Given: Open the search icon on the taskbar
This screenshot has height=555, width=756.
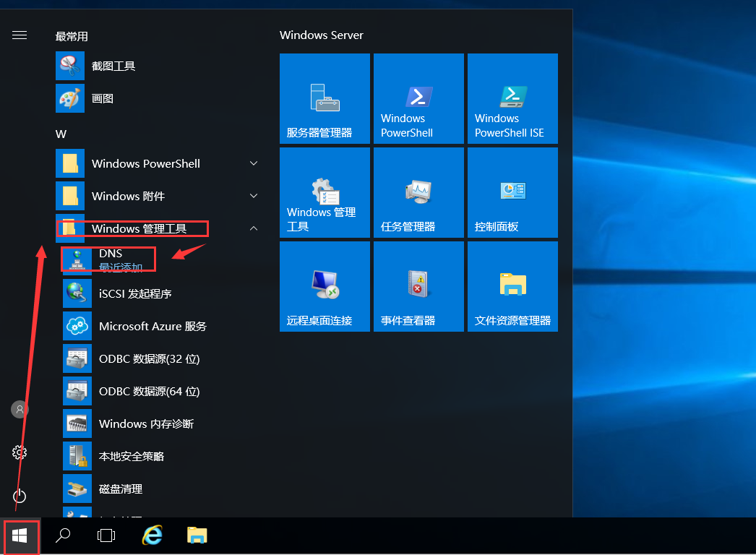Looking at the screenshot, I should (63, 535).
